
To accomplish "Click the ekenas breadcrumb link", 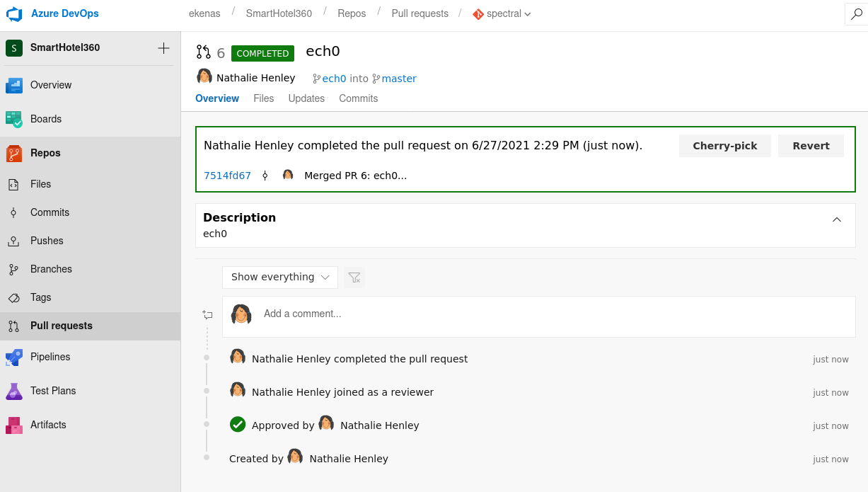I will (203, 13).
